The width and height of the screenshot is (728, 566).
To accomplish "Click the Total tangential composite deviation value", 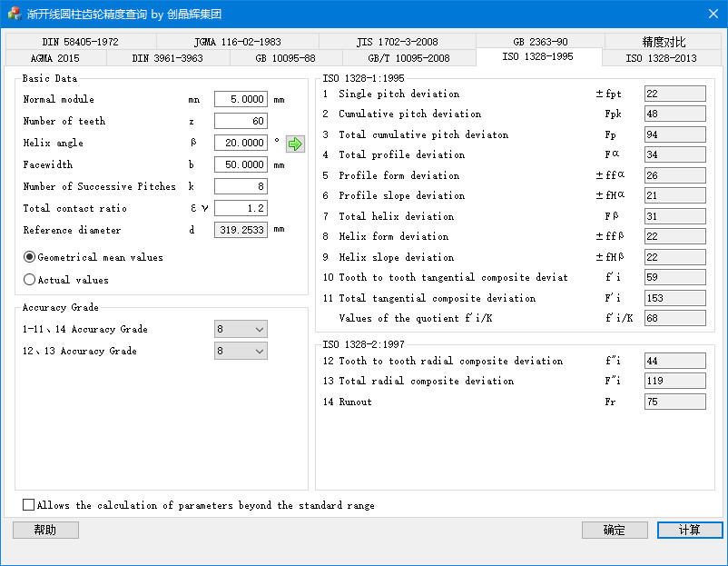I will 675,298.
